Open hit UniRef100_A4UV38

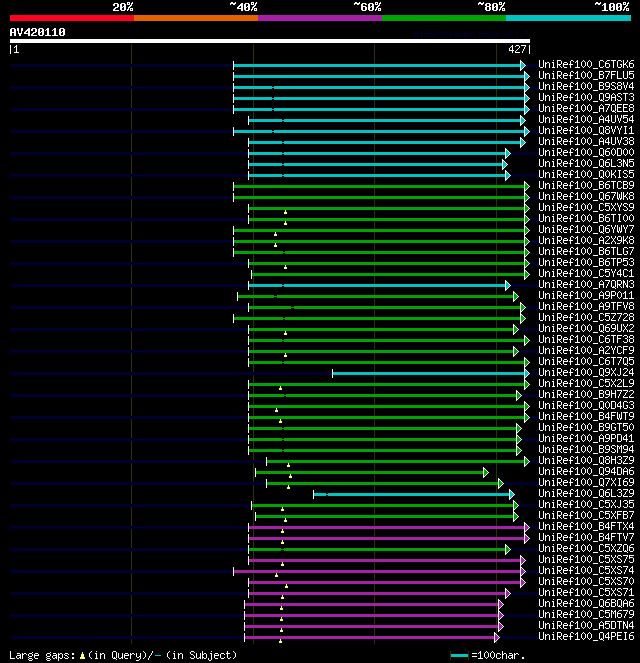click(586, 141)
